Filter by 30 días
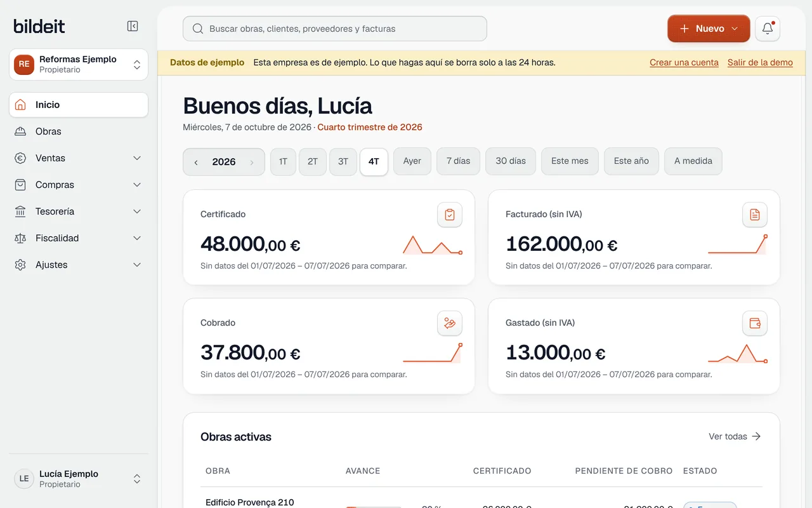 click(511, 161)
